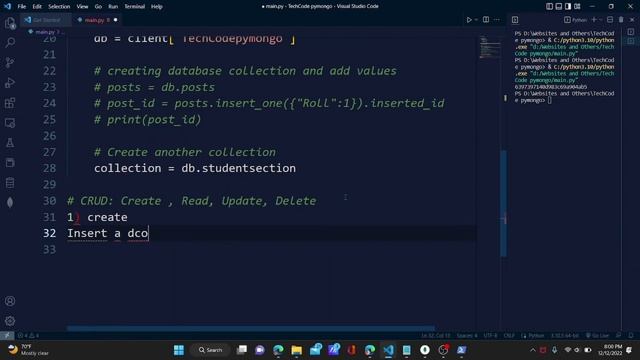Viewport: 640px width, 360px height.
Task: Create a new terminal with the plus button
Action: point(594,20)
